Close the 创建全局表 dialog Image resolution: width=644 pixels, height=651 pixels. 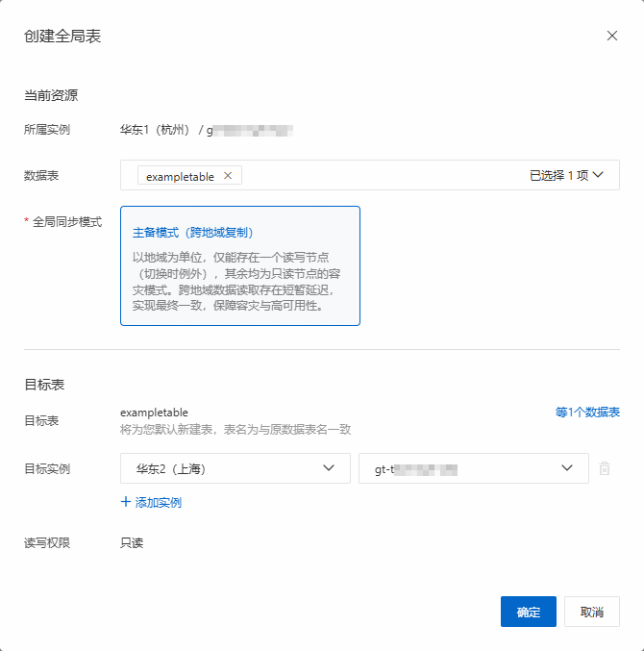tap(612, 36)
